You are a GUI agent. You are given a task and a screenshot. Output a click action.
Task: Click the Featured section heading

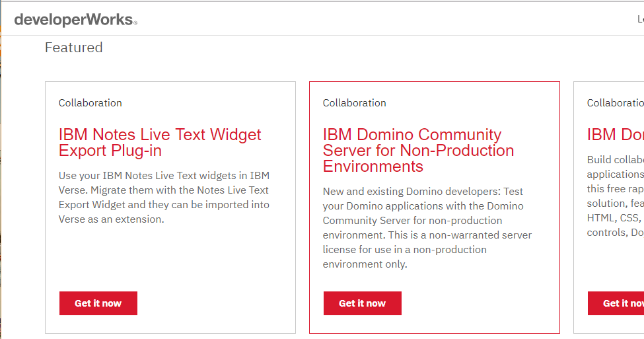[73, 48]
